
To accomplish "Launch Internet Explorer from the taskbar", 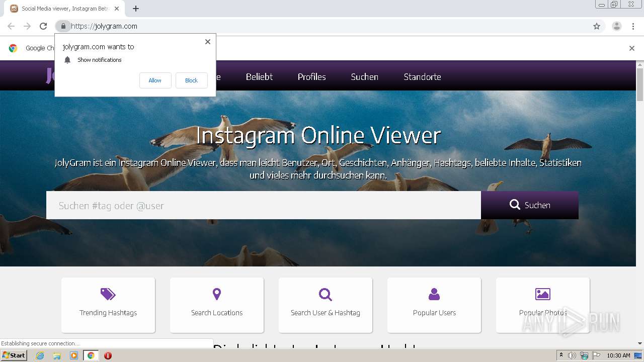I will (x=40, y=355).
